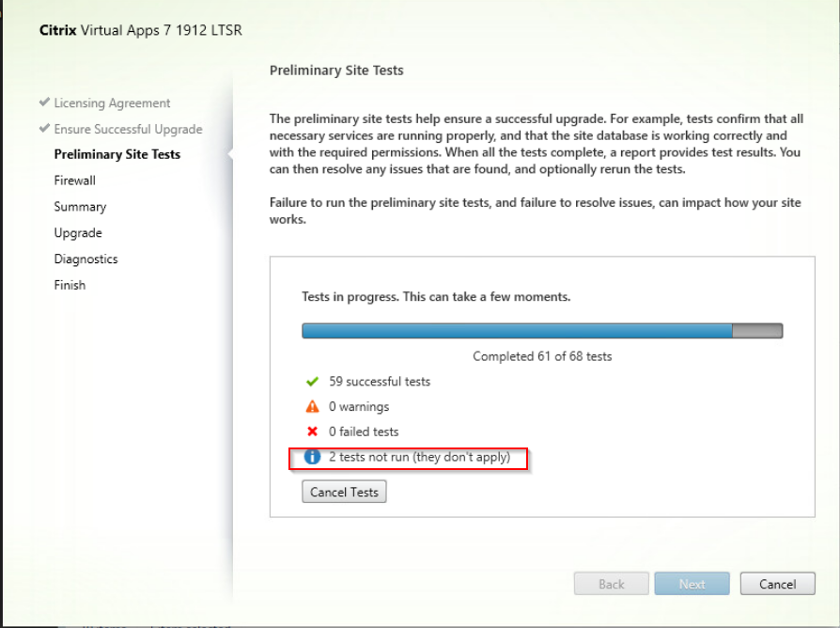Click the Cancel Tests button
This screenshot has height=628, width=840.
(344, 492)
